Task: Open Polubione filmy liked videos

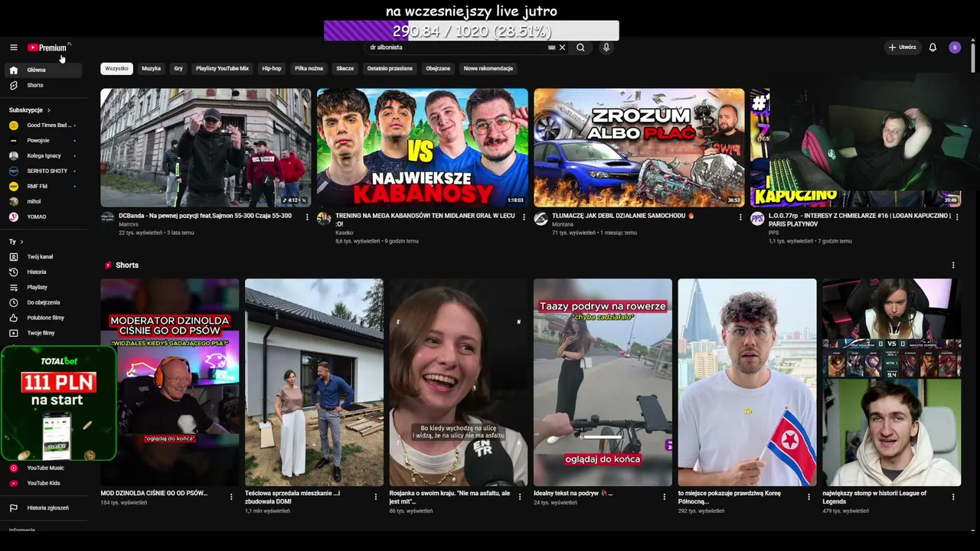Action: [x=44, y=318]
